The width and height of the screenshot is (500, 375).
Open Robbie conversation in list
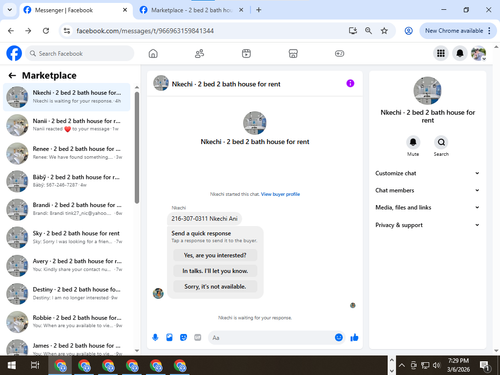point(67,322)
